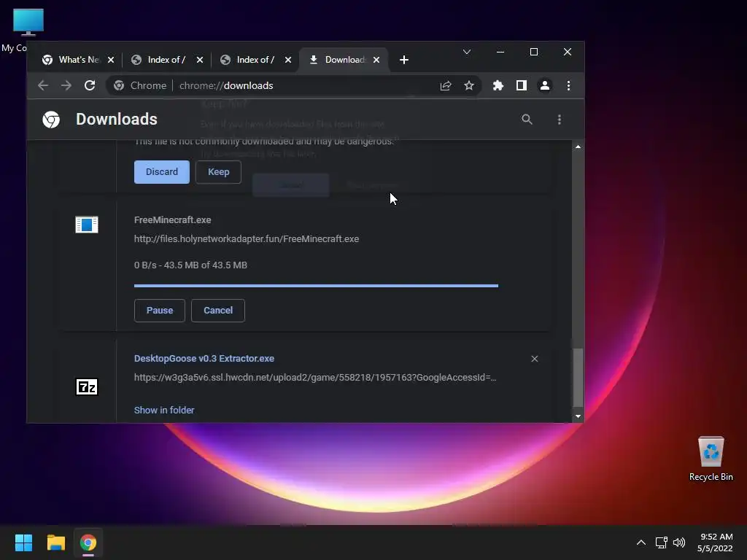This screenshot has width=747, height=560.
Task: Close the first Index of / tab
Action: [200, 60]
